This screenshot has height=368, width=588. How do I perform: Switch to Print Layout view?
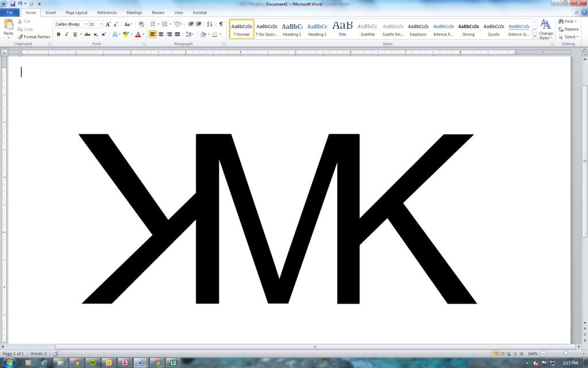(x=496, y=354)
